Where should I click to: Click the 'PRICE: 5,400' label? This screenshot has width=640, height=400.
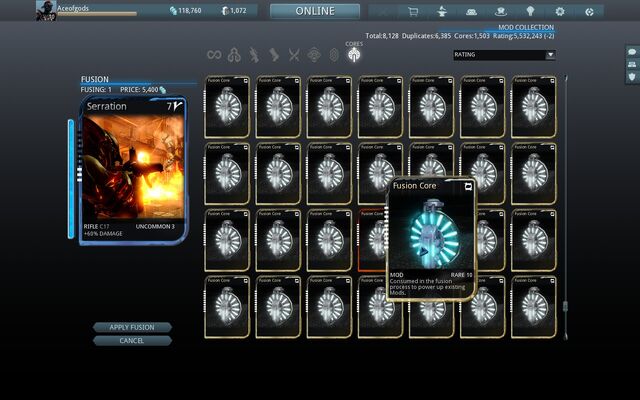tap(139, 89)
